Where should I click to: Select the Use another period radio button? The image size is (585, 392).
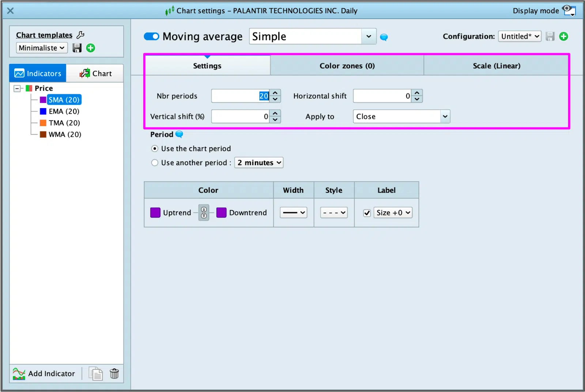pos(155,163)
